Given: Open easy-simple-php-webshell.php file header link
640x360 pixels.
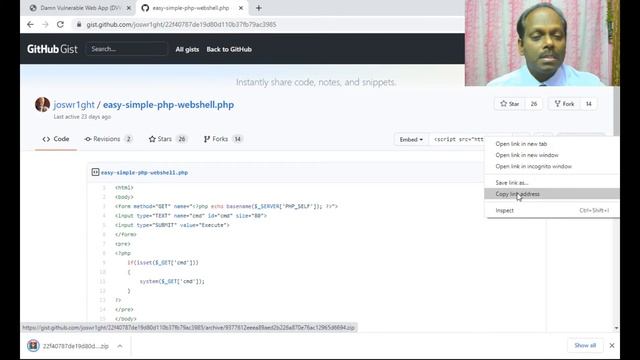Looking at the screenshot, I should (x=144, y=173).
